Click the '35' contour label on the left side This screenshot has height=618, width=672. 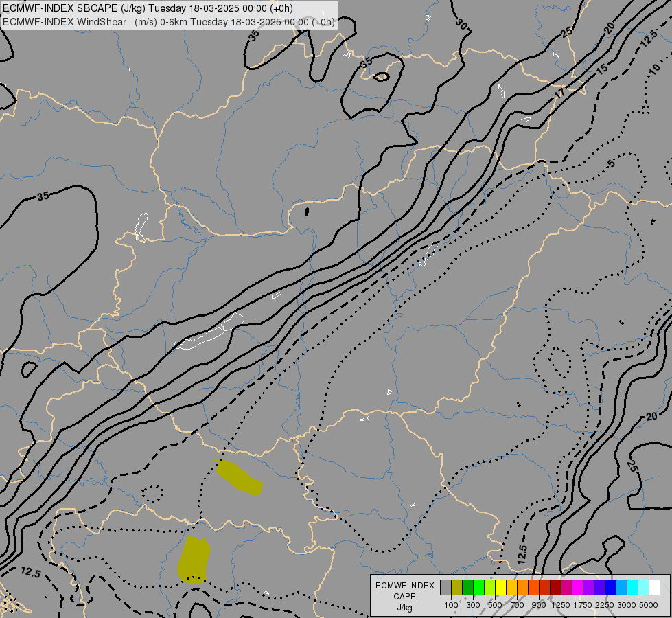[x=43, y=196]
